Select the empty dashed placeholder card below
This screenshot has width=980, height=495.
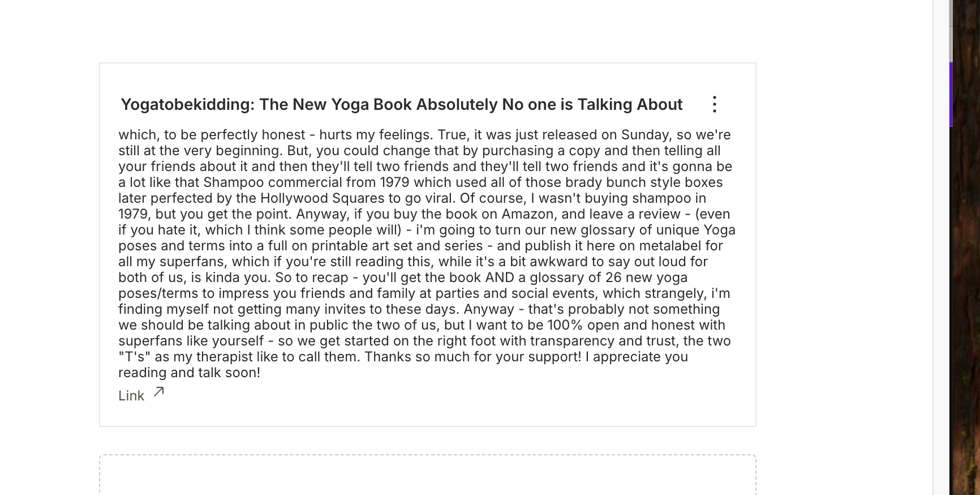(428, 475)
